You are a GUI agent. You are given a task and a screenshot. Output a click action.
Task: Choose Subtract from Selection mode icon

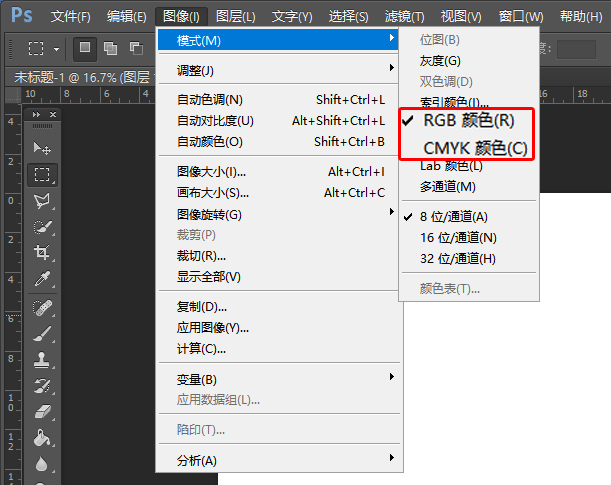[x=136, y=49]
